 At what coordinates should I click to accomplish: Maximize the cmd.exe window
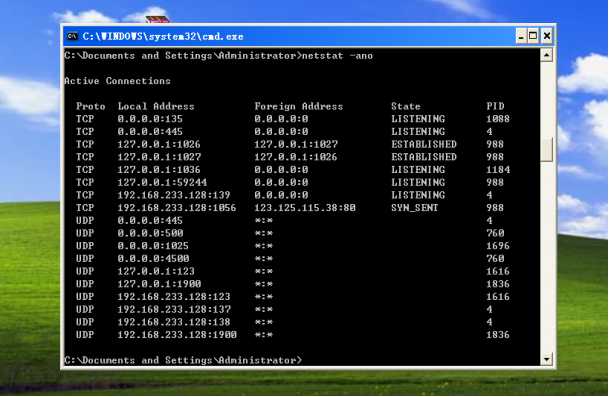[533, 36]
